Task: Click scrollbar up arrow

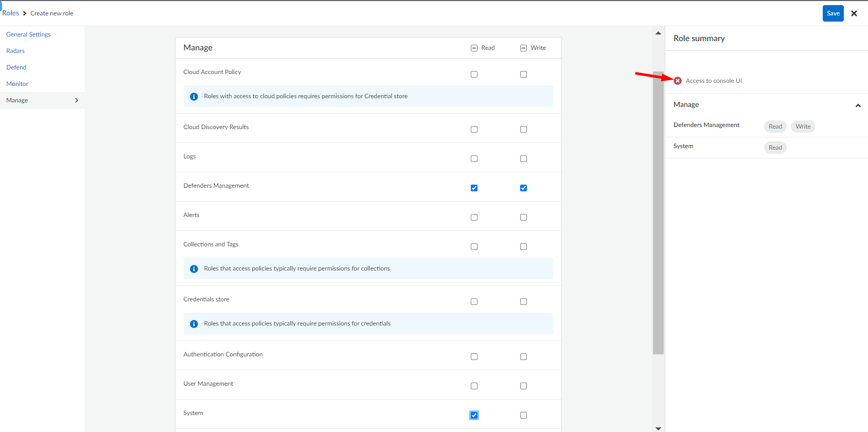Action: [x=658, y=33]
